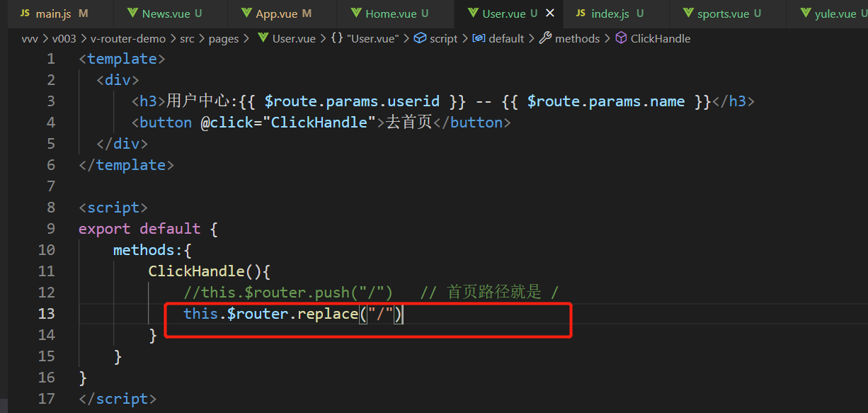Open the src breadcrumb folder
This screenshot has width=868, height=413.
[187, 38]
